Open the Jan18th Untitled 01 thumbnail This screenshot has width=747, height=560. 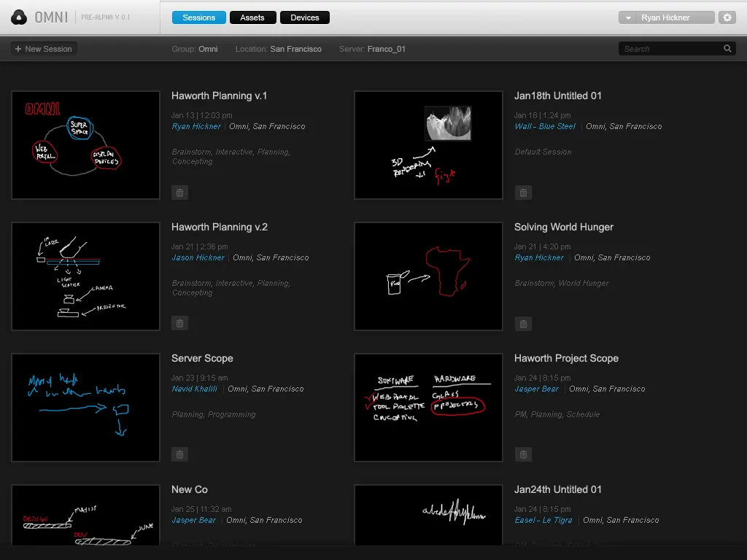[x=429, y=145]
